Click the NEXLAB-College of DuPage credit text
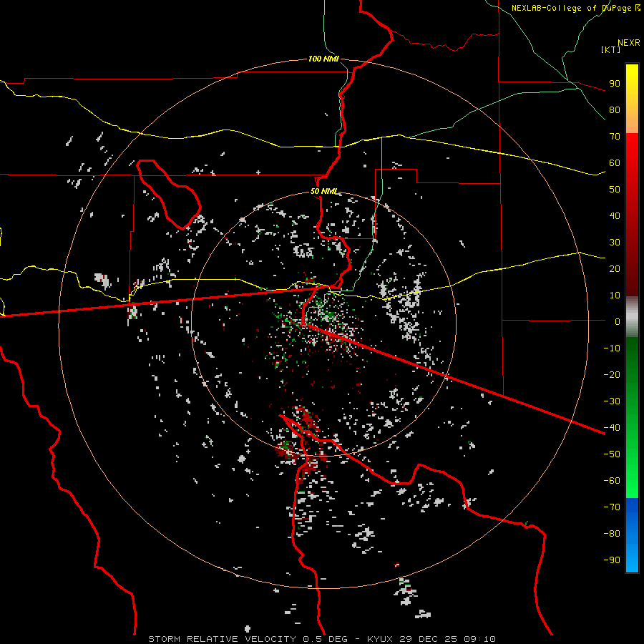The image size is (644, 644). [572, 8]
